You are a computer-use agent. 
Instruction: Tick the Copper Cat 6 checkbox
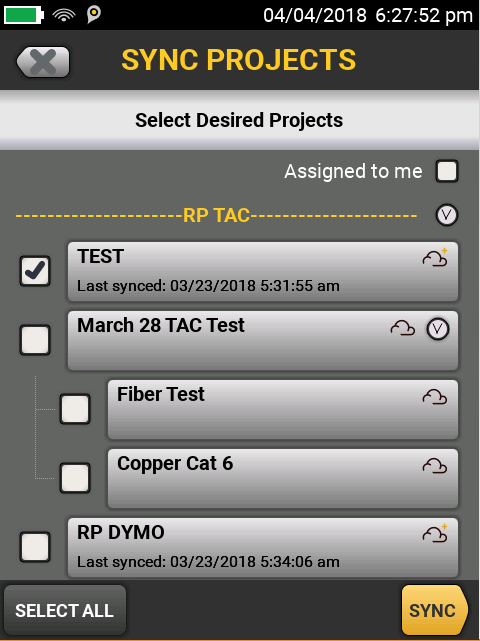(75, 478)
